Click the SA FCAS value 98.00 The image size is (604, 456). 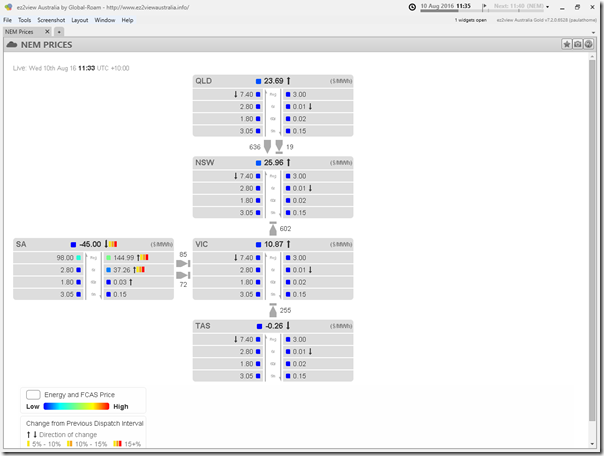[x=65, y=258]
